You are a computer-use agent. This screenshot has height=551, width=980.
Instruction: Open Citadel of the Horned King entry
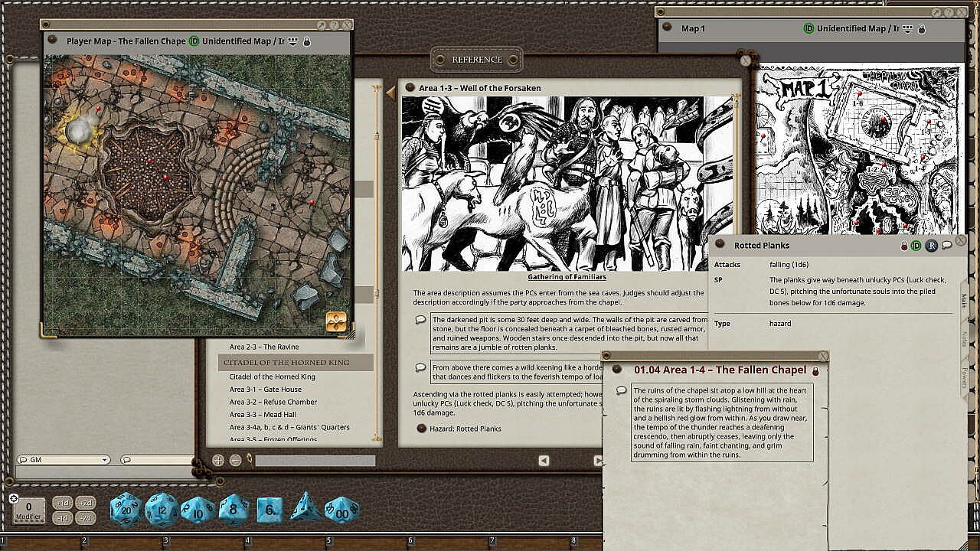(273, 377)
